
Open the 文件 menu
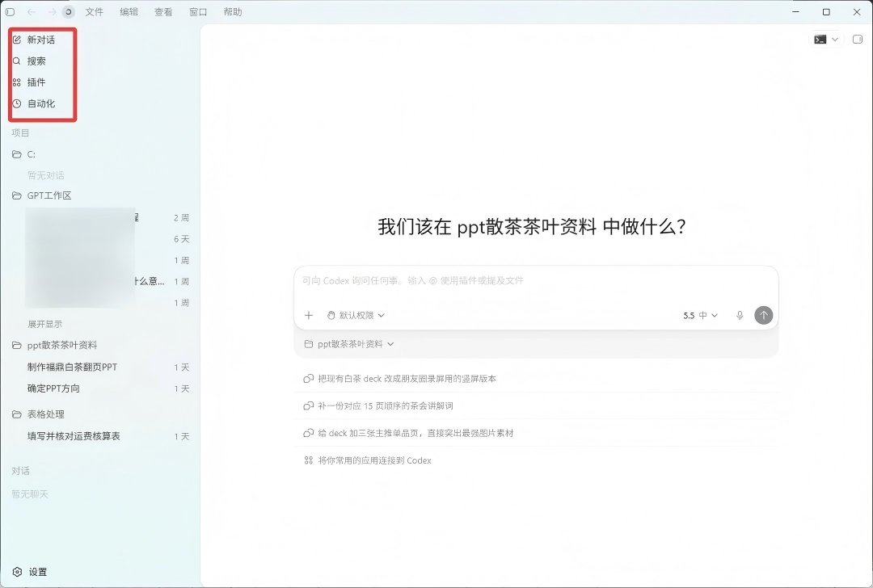[x=94, y=11]
